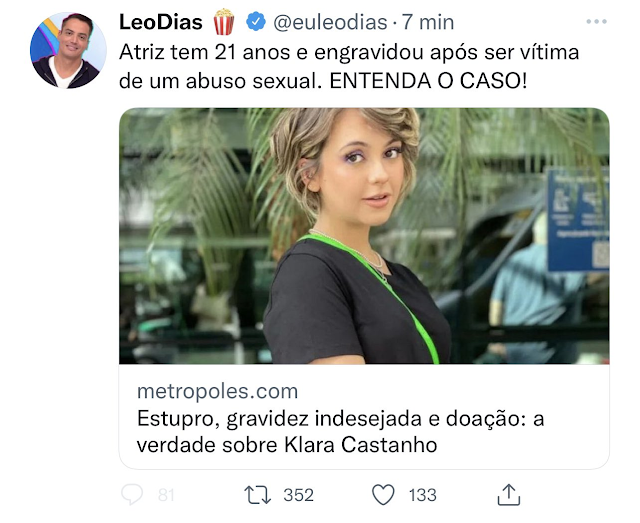Click the link card footer area

pyautogui.click(x=364, y=416)
